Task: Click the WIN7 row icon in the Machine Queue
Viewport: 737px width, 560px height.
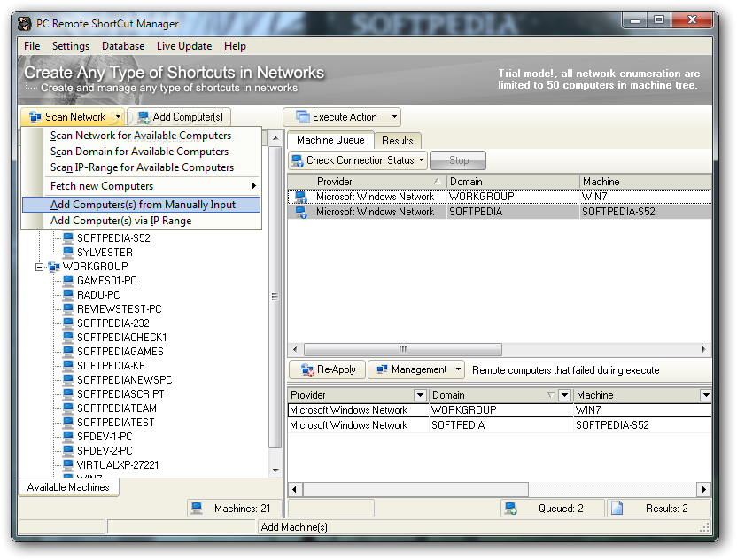Action: [301, 197]
